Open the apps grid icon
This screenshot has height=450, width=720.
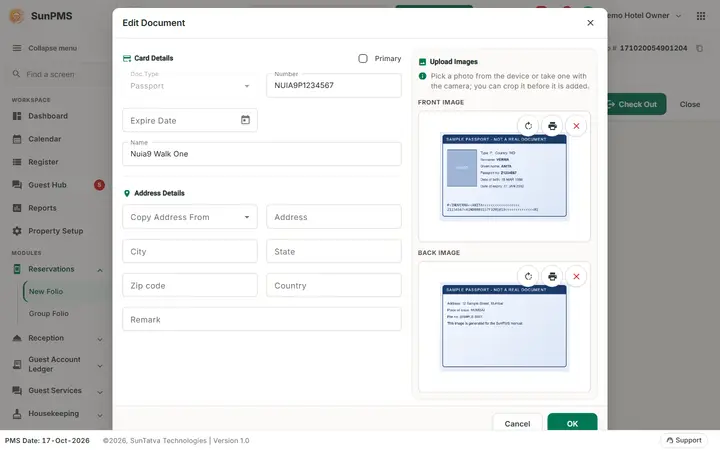point(701,16)
